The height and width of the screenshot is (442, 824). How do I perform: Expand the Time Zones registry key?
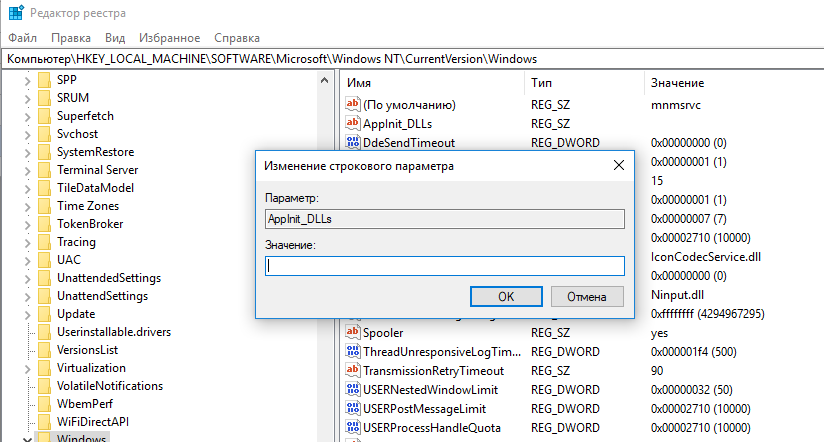26,206
